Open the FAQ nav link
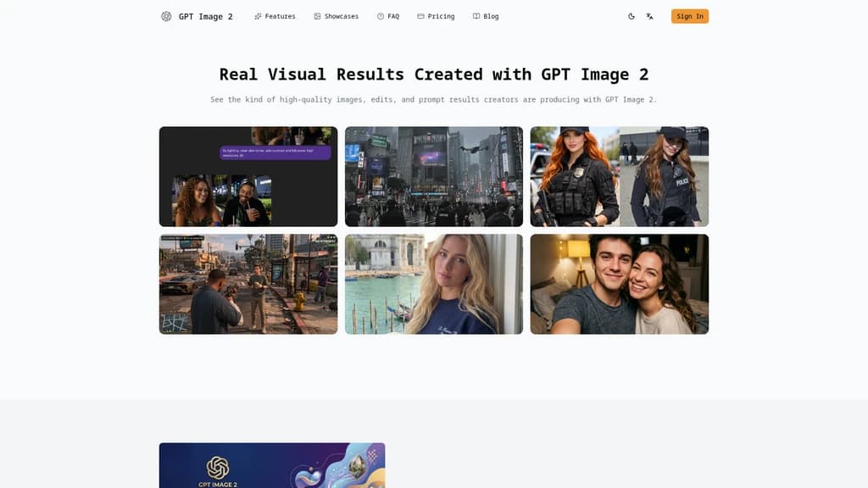This screenshot has width=868, height=488. 388,17
